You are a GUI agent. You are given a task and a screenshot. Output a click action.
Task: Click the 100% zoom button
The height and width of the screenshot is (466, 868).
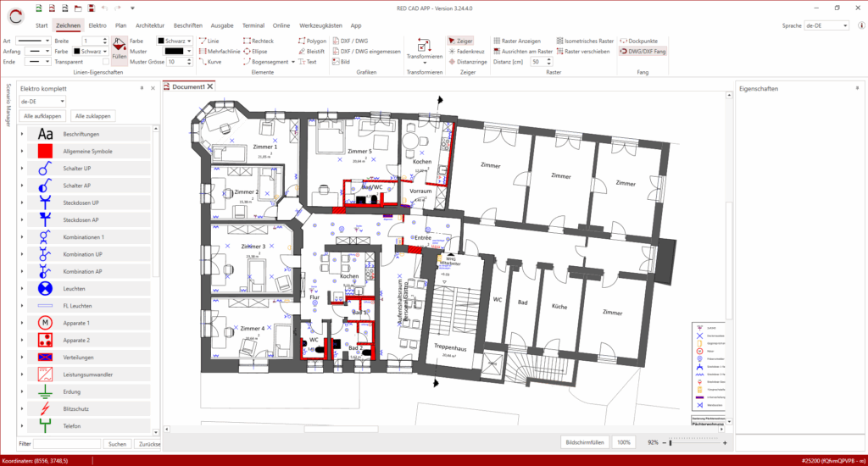point(624,442)
